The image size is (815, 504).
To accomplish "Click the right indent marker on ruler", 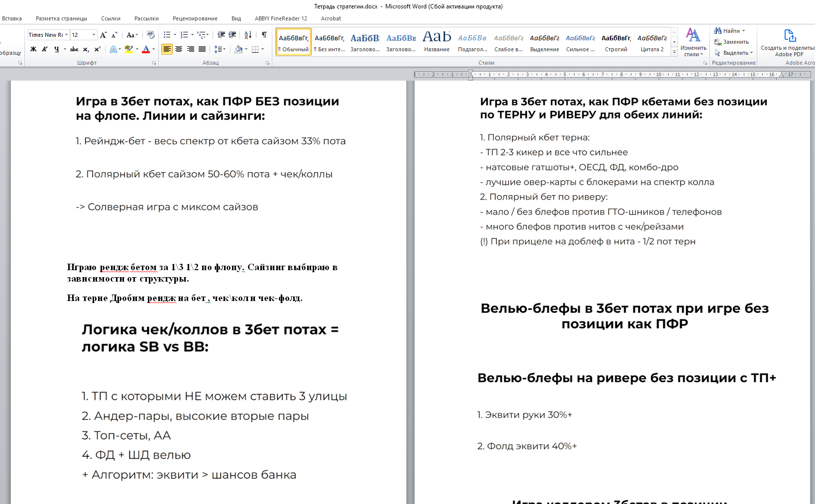I will point(781,76).
